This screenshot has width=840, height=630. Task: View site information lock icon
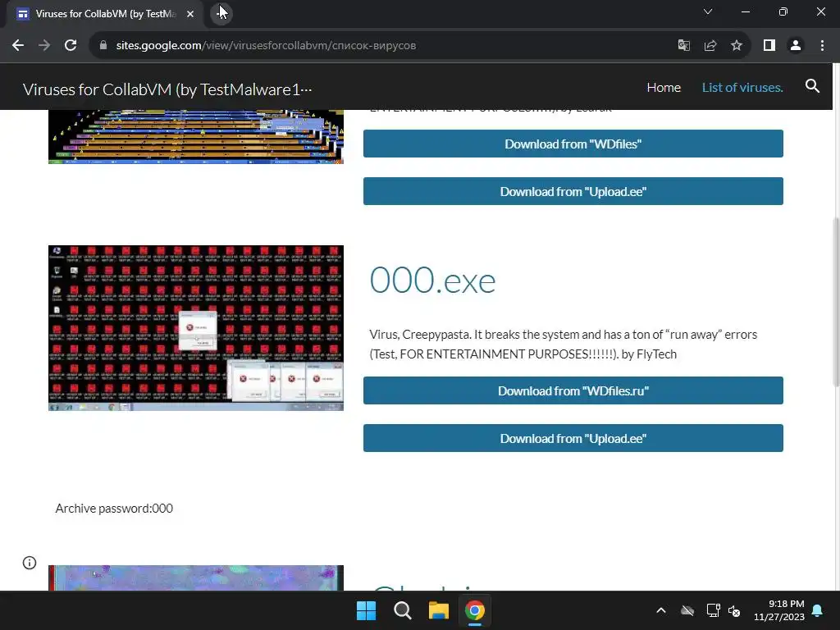[103, 46]
